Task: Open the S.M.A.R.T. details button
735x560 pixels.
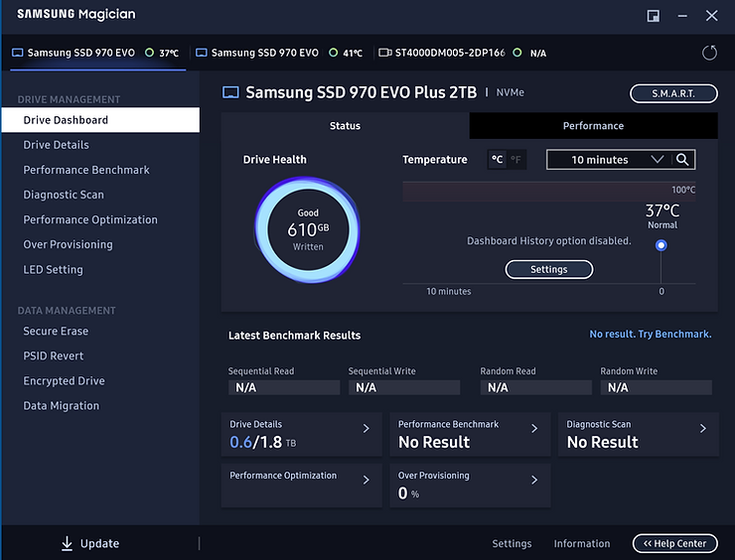Action: (x=673, y=93)
